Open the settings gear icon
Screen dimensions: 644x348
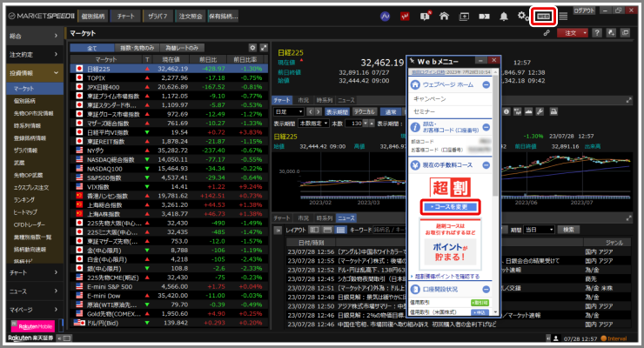click(521, 16)
